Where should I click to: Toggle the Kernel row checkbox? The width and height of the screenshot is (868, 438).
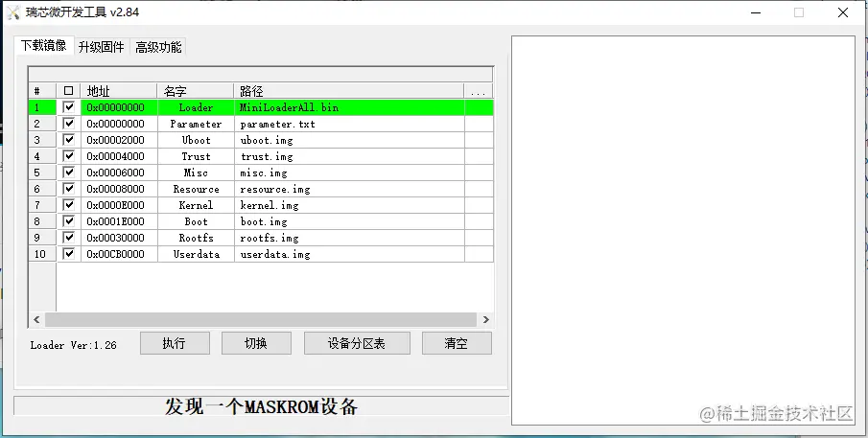tap(69, 205)
